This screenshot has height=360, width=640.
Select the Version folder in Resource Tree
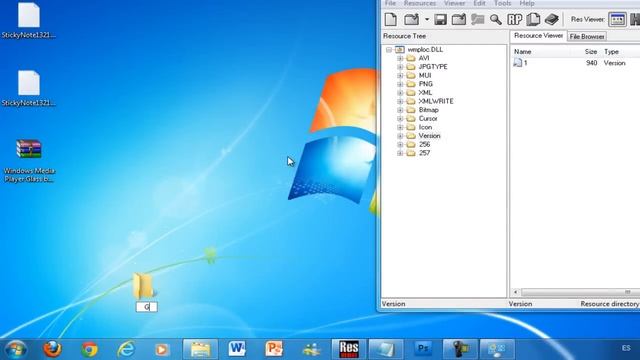pyautogui.click(x=429, y=136)
